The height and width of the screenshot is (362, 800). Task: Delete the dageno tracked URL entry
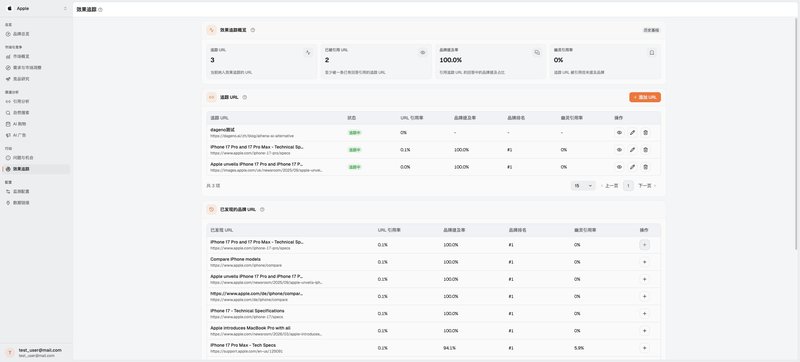(645, 133)
